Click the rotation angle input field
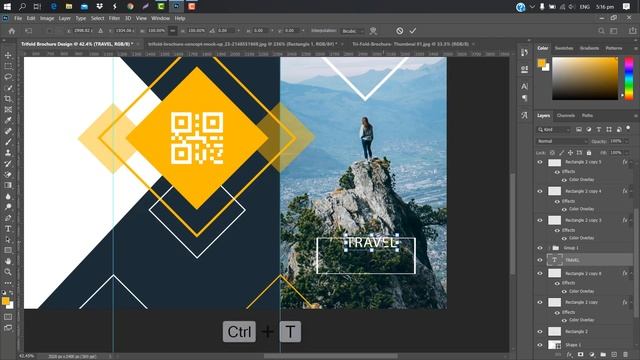Screen dimensions: 640x360 pos(225,31)
